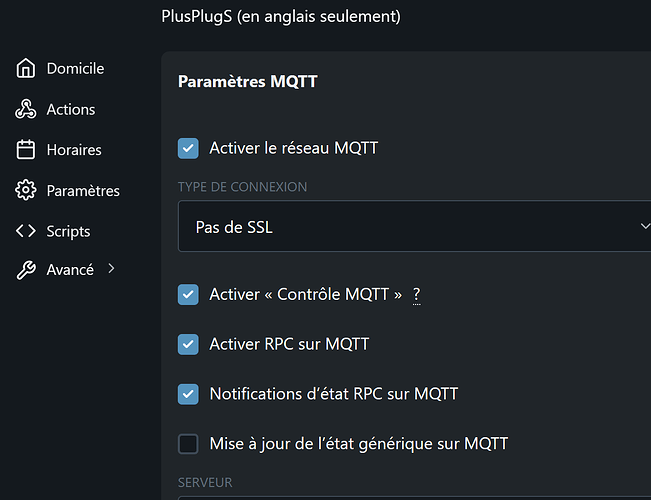Click the Avancé wrench icon
The width and height of the screenshot is (651, 500).
click(x=26, y=270)
